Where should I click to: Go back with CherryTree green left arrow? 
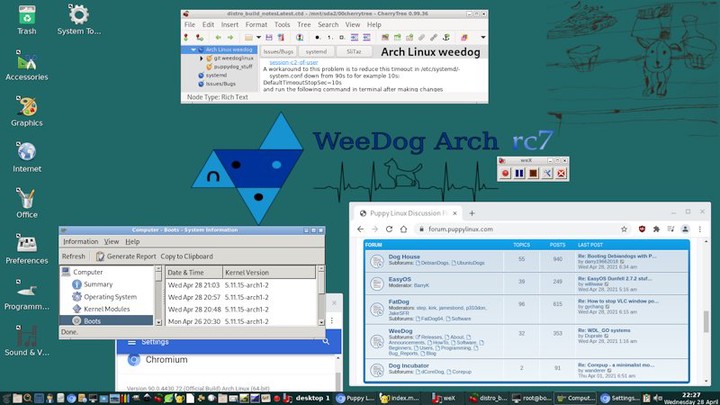(x=218, y=37)
